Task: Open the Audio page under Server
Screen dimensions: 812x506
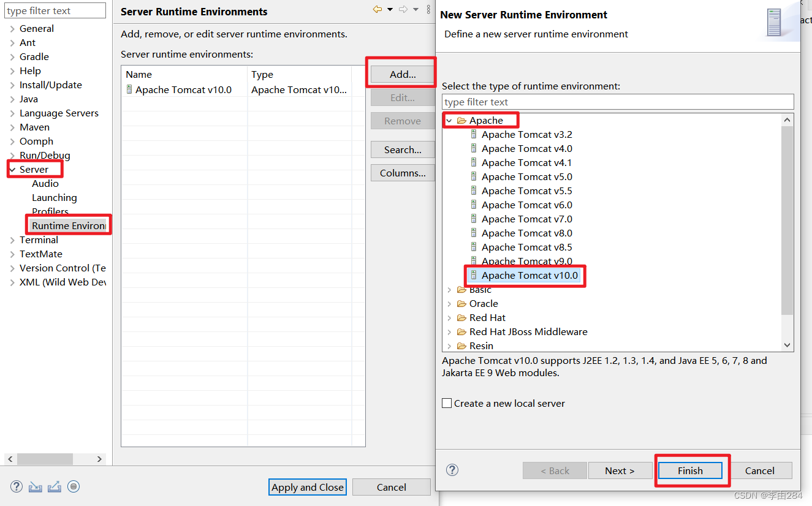Action: (45, 183)
